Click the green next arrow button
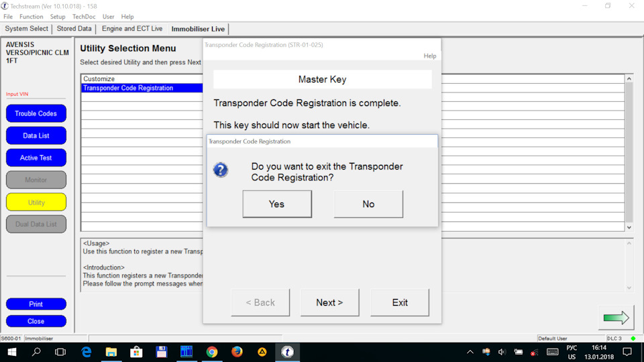Image resolution: width=644 pixels, height=362 pixels. pos(616,318)
